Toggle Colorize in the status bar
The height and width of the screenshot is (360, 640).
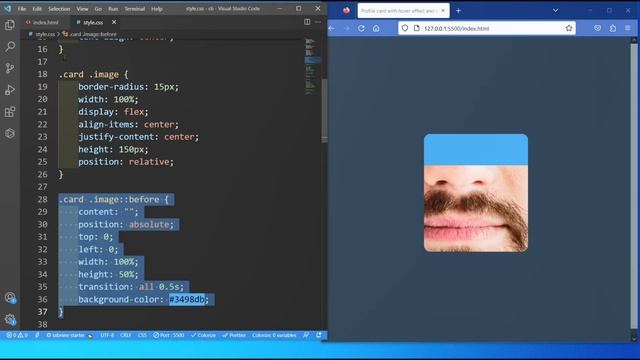pos(203,335)
